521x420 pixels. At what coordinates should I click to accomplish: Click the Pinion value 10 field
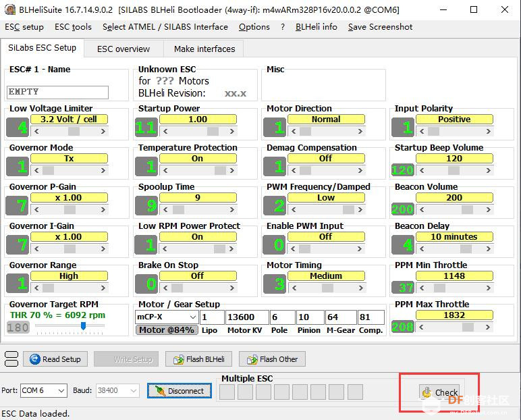coord(310,317)
